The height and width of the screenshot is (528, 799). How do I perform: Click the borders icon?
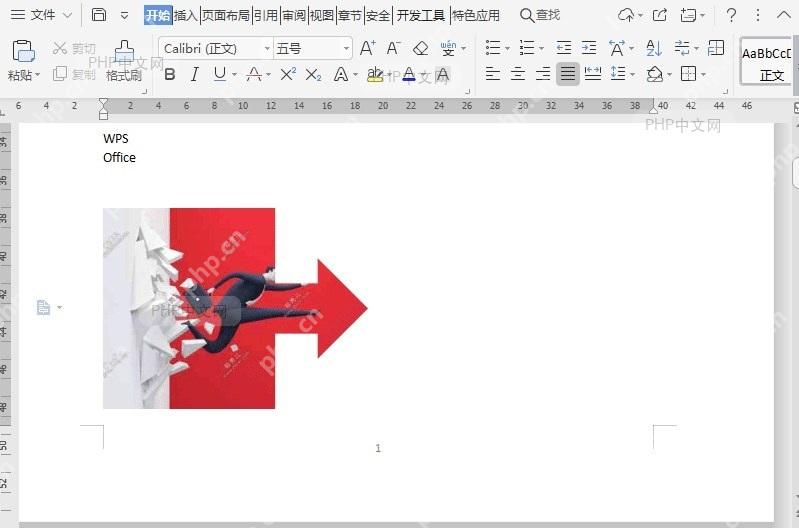pos(688,74)
